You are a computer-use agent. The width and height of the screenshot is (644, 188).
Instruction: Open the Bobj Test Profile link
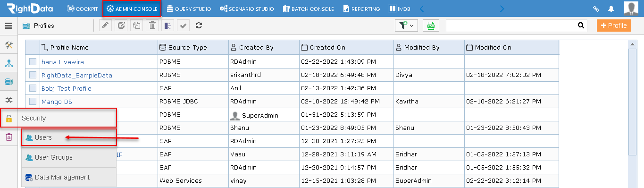coord(67,88)
